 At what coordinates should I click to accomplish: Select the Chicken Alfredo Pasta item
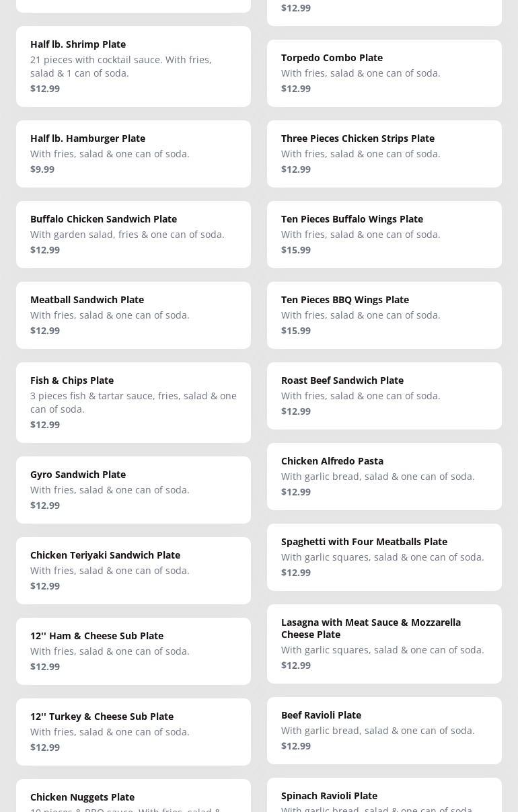[384, 476]
